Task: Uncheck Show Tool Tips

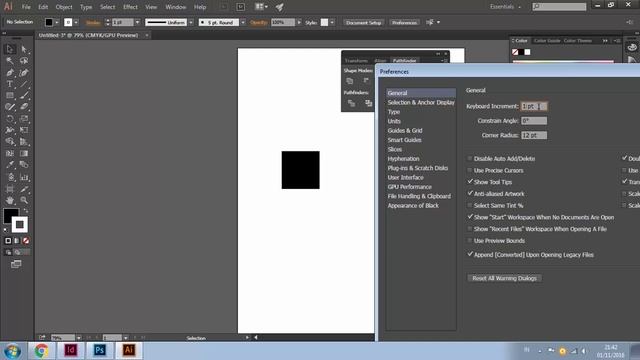Action: [470, 182]
